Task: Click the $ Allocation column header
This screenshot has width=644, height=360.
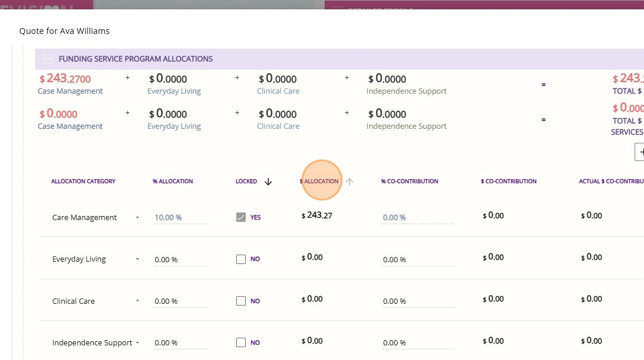Action: pyautogui.click(x=319, y=181)
